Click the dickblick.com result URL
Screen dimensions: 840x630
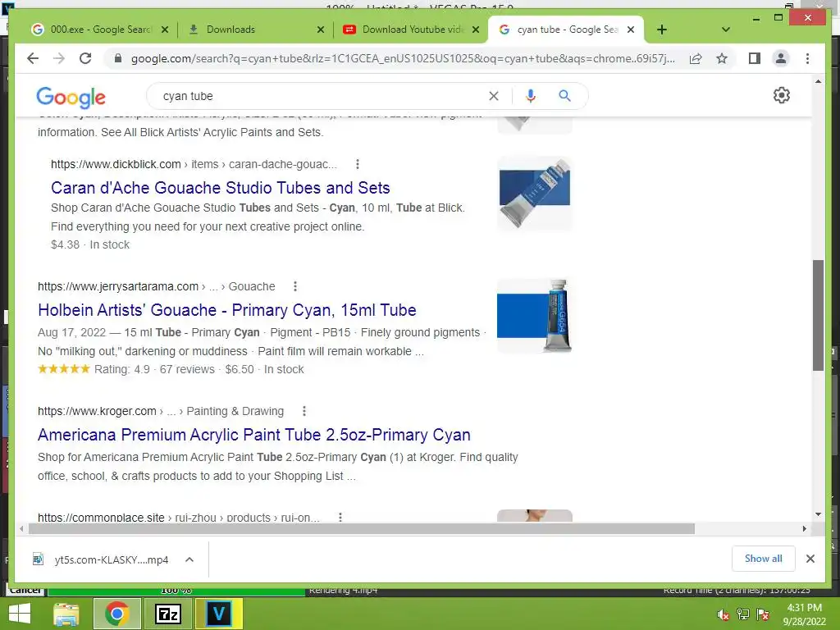(x=194, y=164)
